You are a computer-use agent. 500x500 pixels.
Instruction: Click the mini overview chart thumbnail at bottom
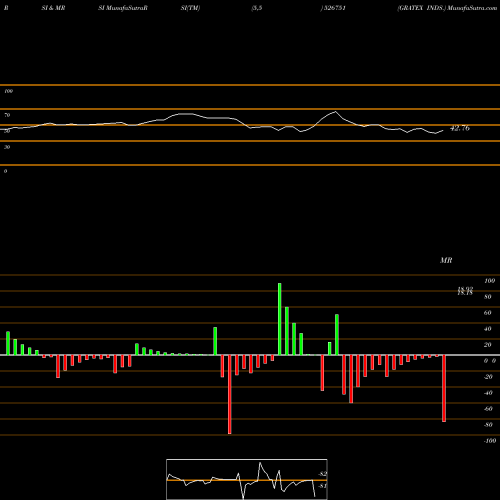pyautogui.click(x=247, y=479)
